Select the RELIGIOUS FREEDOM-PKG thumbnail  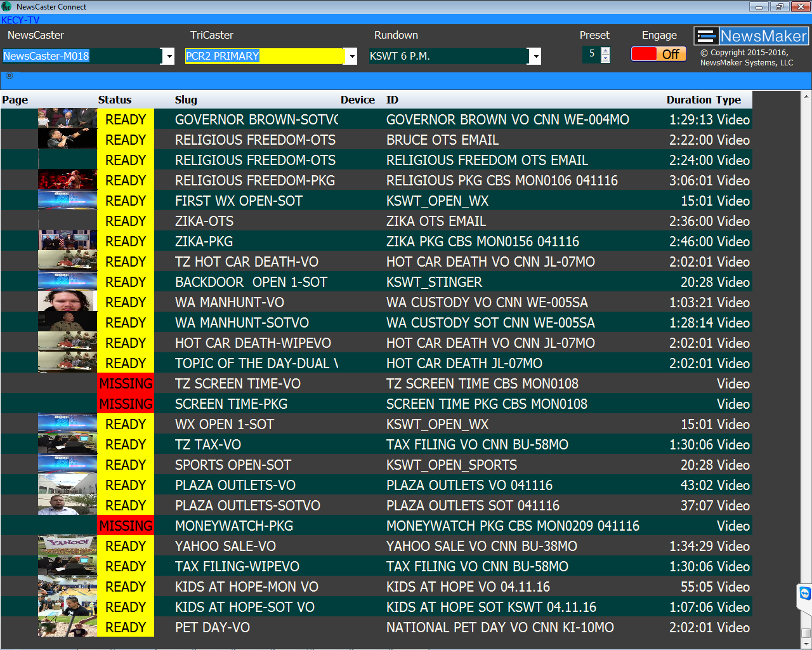pos(67,180)
